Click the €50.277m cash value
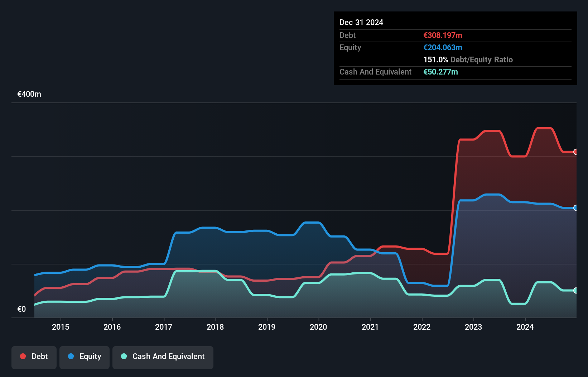This screenshot has height=377, width=588. coord(441,72)
